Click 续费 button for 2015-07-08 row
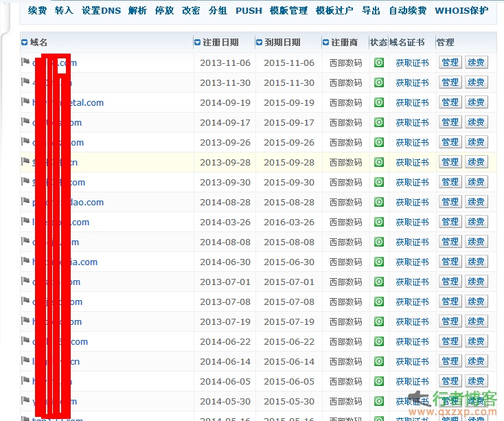The height and width of the screenshot is (421, 504). 476,301
